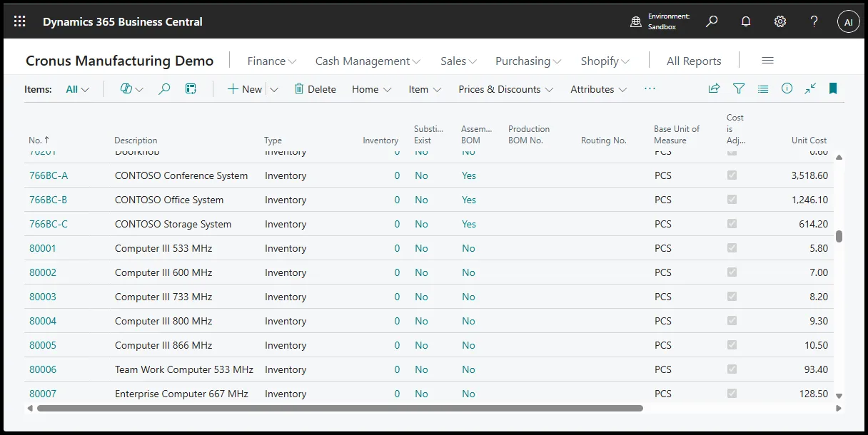Click the search magnifier in top bar
The height and width of the screenshot is (435, 868).
click(712, 21)
